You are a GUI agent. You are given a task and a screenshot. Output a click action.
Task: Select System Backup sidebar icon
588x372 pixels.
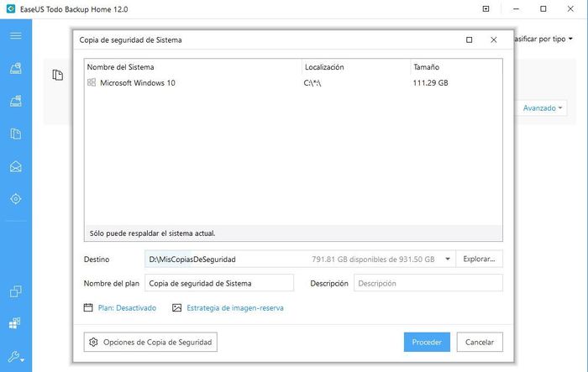16,101
